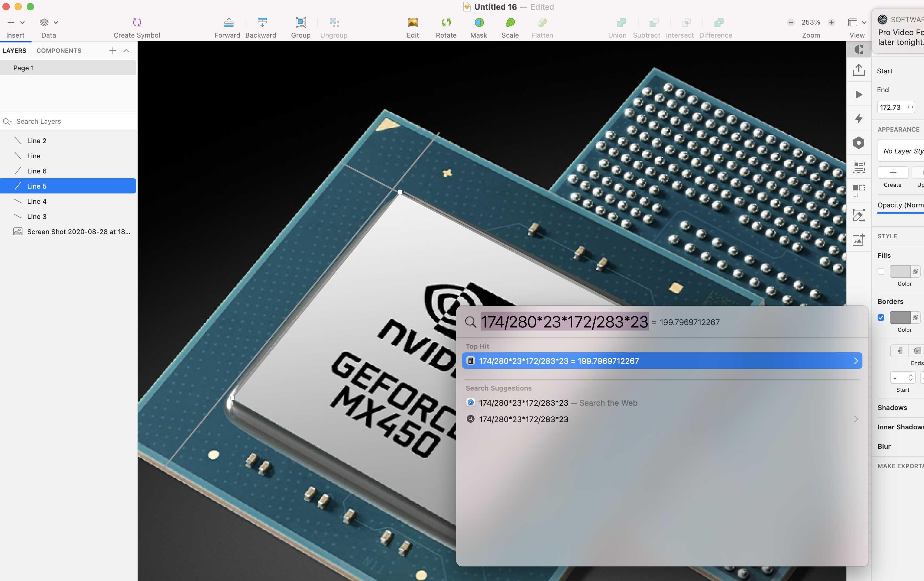Viewport: 924px width, 581px height.
Task: Enable the Fills checkbox
Action: pyautogui.click(x=881, y=272)
